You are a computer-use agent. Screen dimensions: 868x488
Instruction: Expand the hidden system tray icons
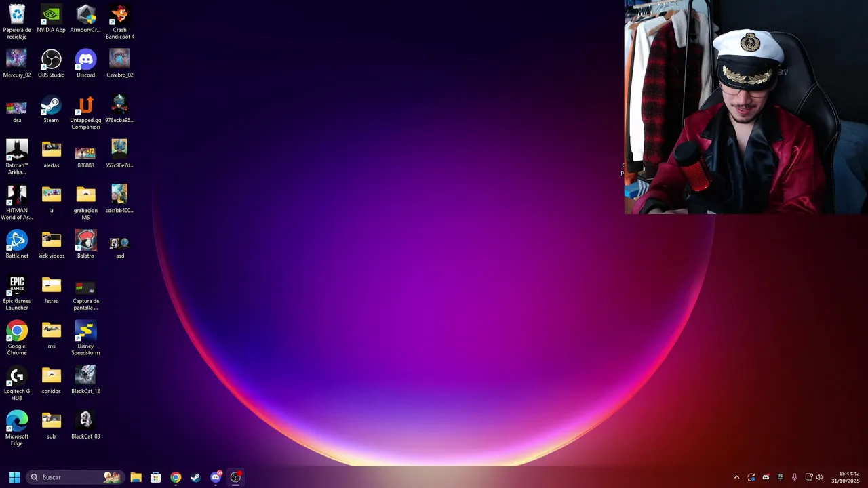pyautogui.click(x=736, y=477)
